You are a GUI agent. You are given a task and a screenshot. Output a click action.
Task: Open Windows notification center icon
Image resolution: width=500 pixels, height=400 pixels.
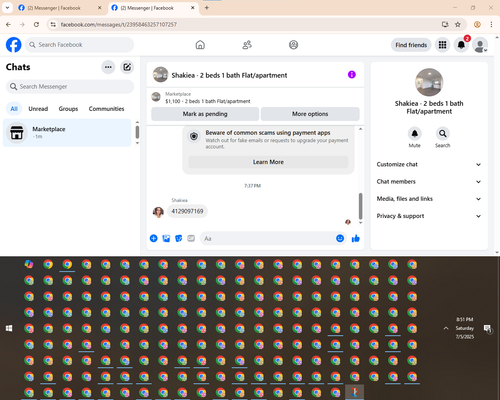[488, 329]
